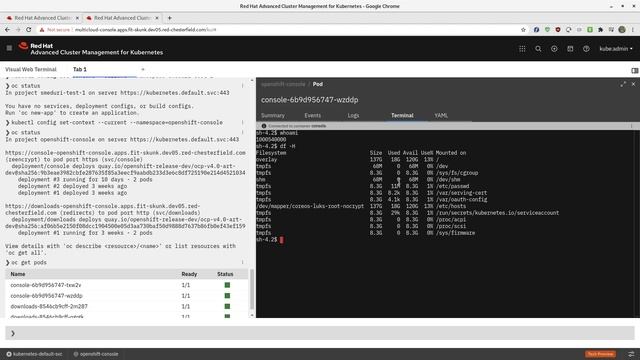
Task: Open the hamburger navigation menu
Action: pyautogui.click(x=9, y=48)
